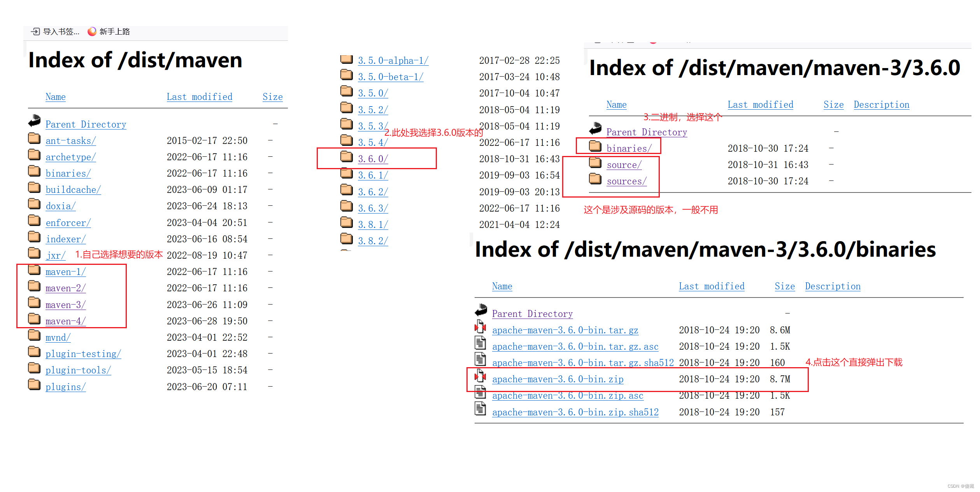Click the text-file icon beside bin.zip.sha512

pyautogui.click(x=480, y=409)
